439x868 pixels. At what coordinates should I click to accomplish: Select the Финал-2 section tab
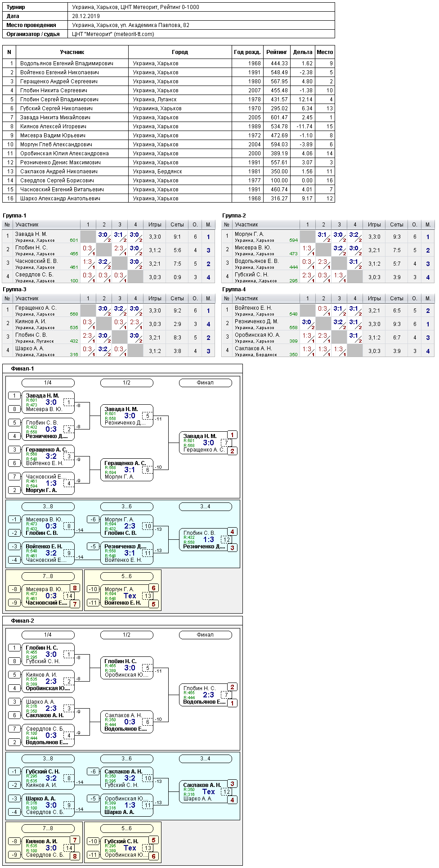click(22, 621)
